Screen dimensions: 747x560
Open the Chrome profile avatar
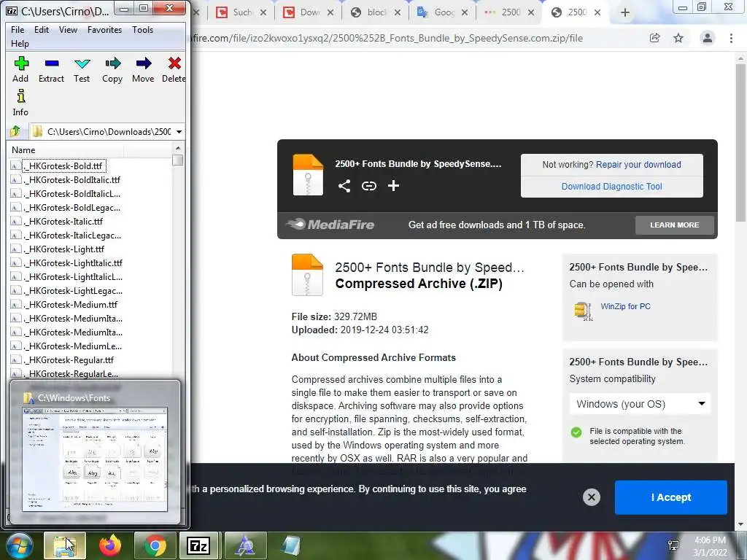[708, 38]
